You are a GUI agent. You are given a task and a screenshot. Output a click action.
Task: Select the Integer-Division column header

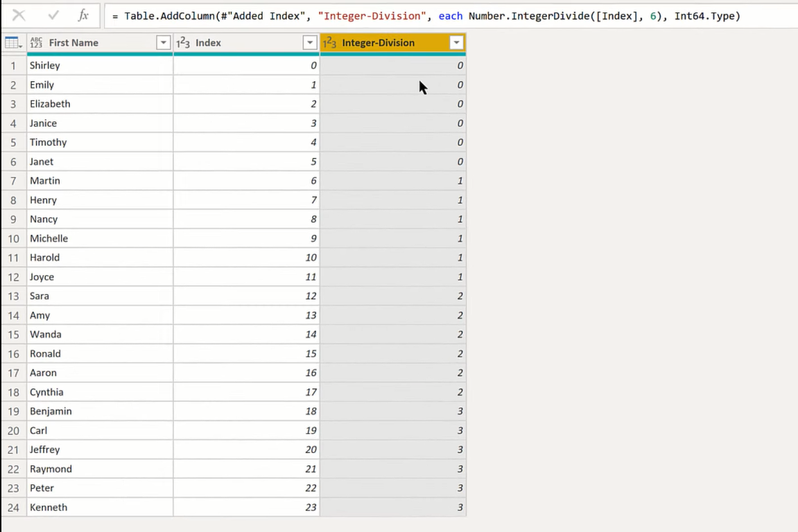coord(393,43)
